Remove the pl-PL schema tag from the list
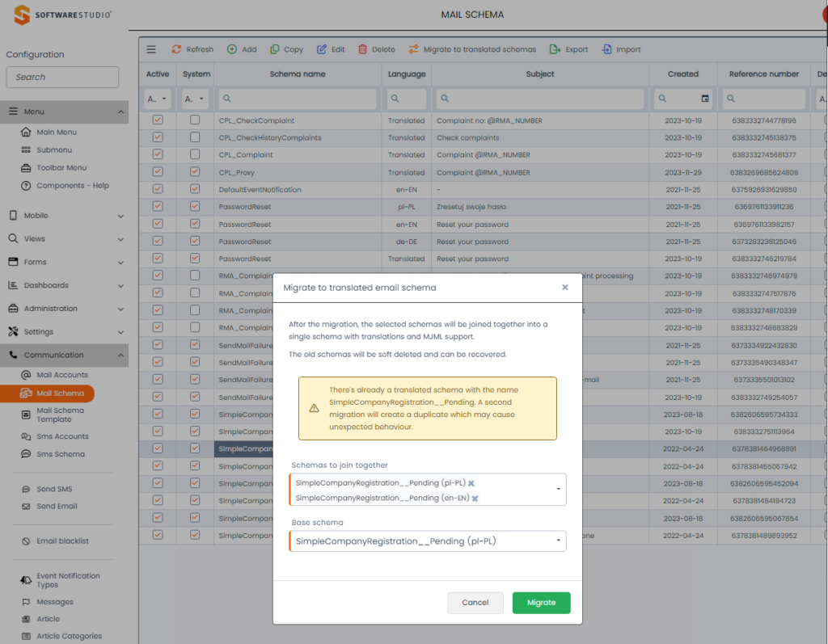The image size is (828, 644). pos(471,483)
